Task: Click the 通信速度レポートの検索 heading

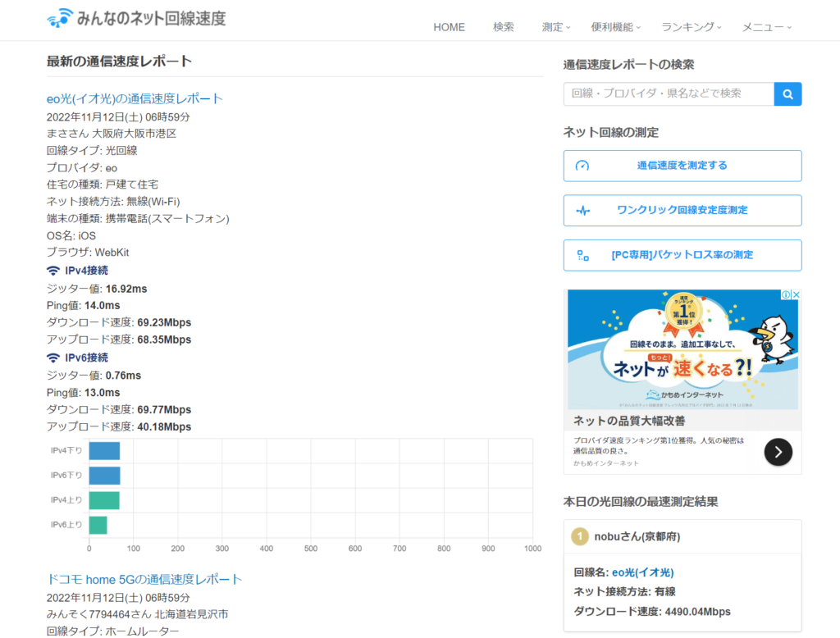Action: pyautogui.click(x=629, y=65)
